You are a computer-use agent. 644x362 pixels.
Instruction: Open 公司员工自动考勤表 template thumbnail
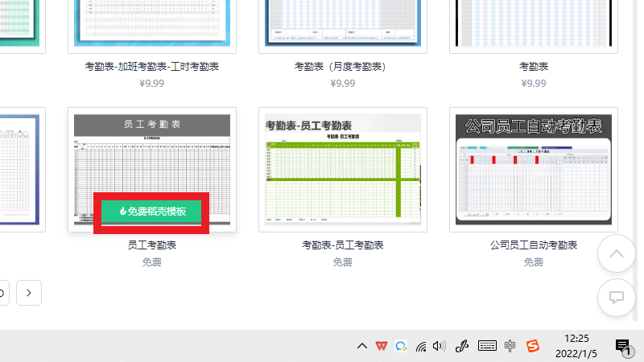(534, 169)
